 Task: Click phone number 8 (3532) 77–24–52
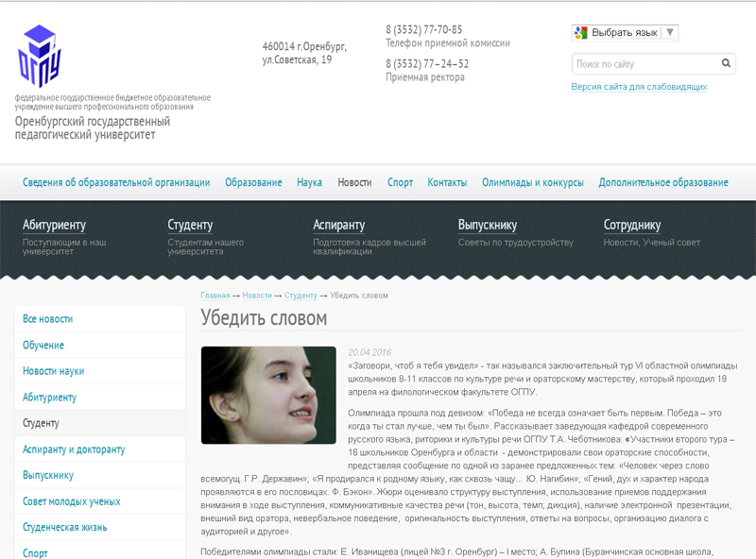pyautogui.click(x=427, y=63)
